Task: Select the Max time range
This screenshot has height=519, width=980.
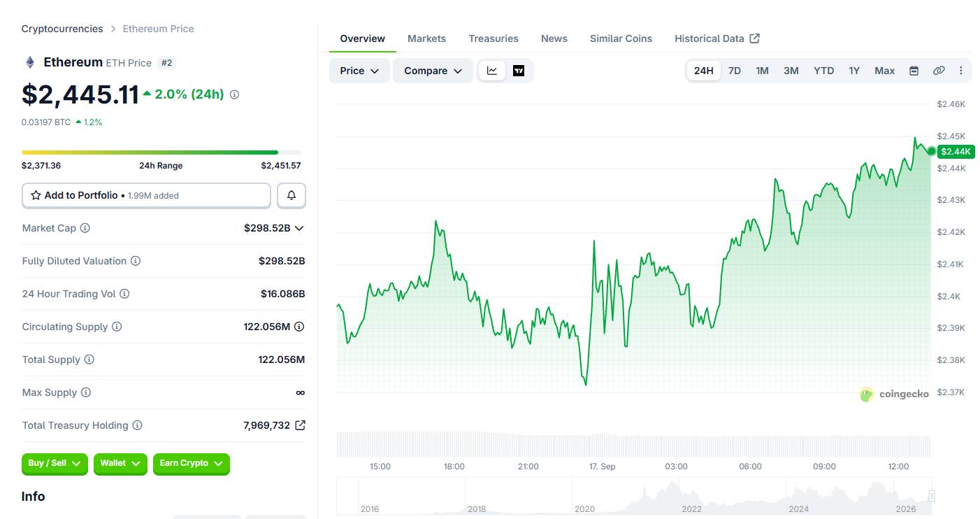Action: point(884,71)
